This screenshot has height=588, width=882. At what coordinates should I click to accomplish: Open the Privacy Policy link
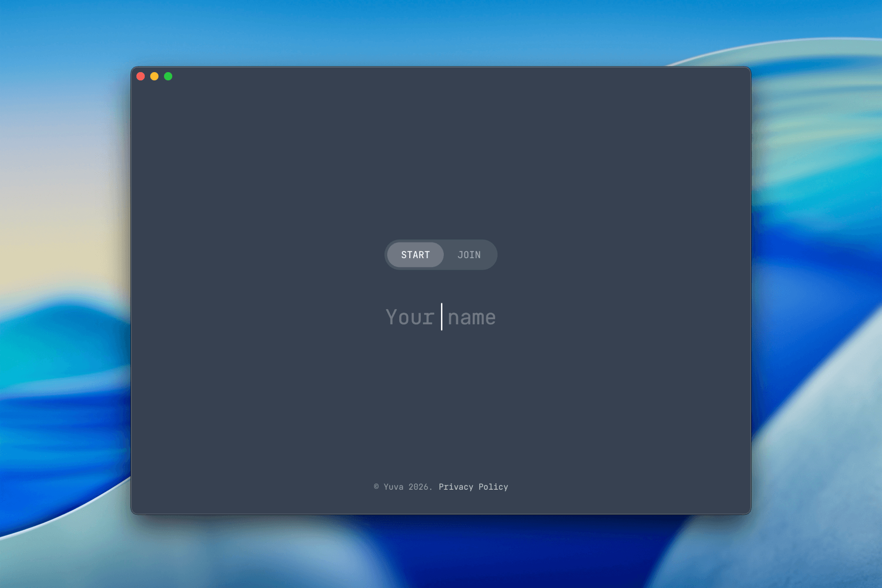[x=473, y=487]
